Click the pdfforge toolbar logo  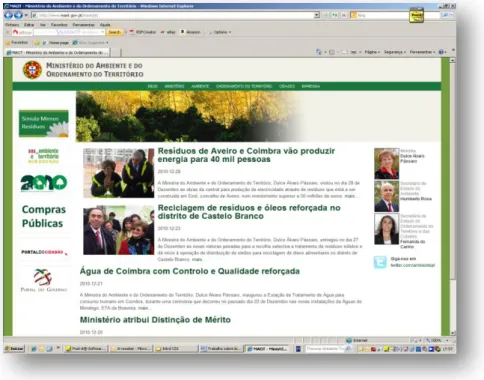coord(22,32)
